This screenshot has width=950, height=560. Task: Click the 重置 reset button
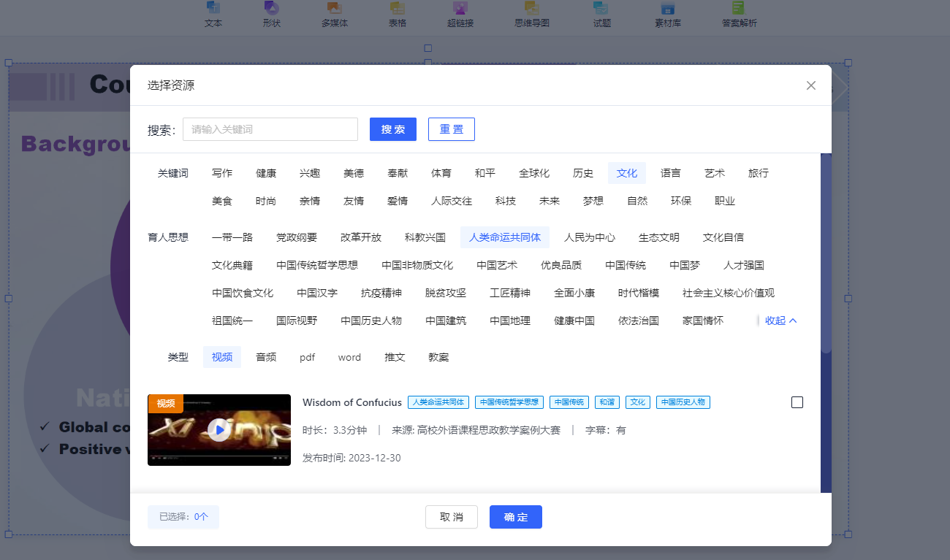452,129
